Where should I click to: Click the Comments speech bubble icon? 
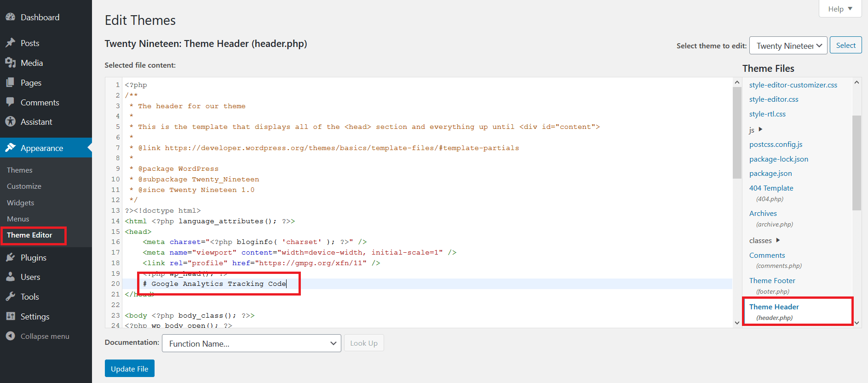pyautogui.click(x=11, y=102)
